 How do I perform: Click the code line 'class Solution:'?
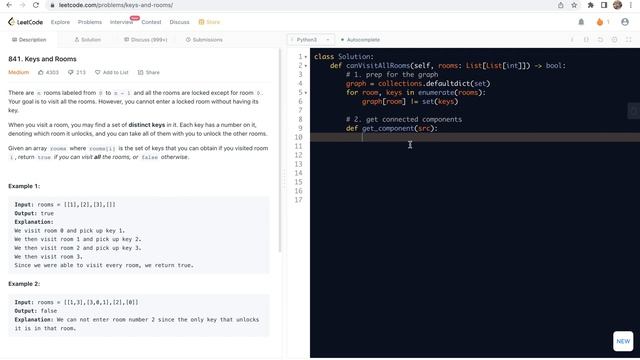pyautogui.click(x=344, y=57)
